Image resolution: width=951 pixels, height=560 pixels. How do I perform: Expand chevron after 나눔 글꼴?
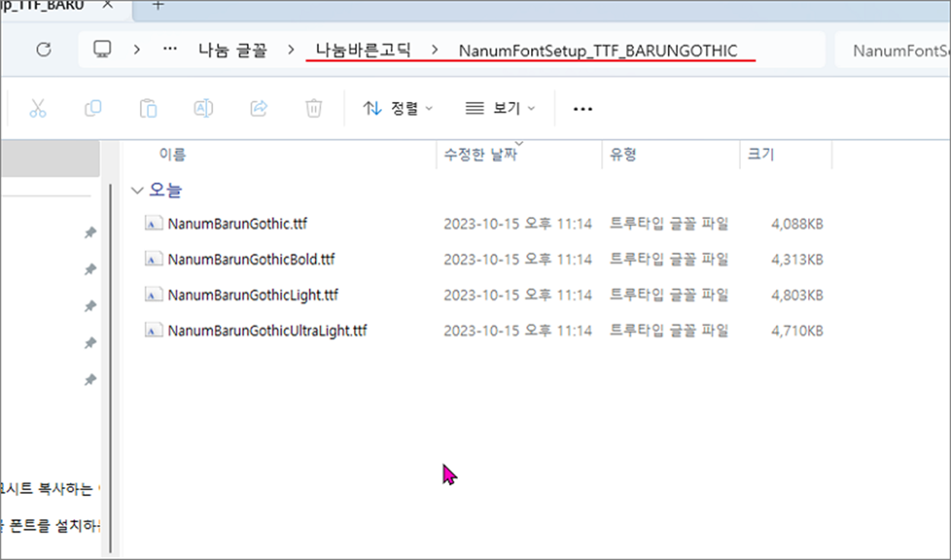click(290, 50)
